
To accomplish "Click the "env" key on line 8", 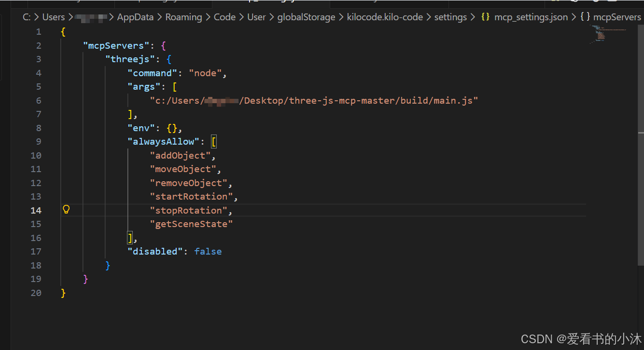I will click(x=141, y=128).
